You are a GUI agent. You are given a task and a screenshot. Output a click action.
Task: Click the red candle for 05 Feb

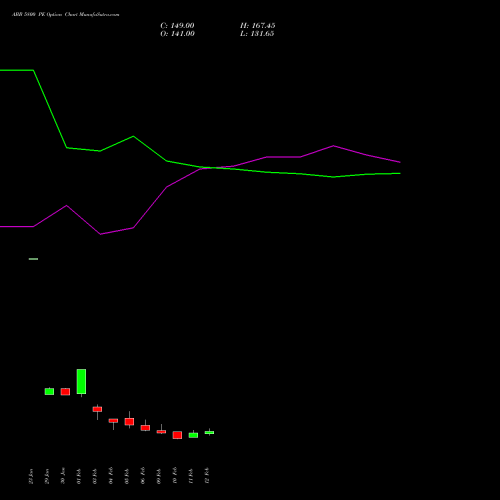coord(129,422)
